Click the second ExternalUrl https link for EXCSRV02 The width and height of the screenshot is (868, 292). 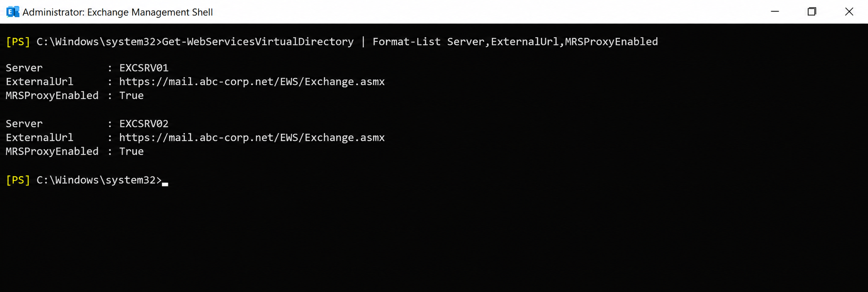(252, 138)
